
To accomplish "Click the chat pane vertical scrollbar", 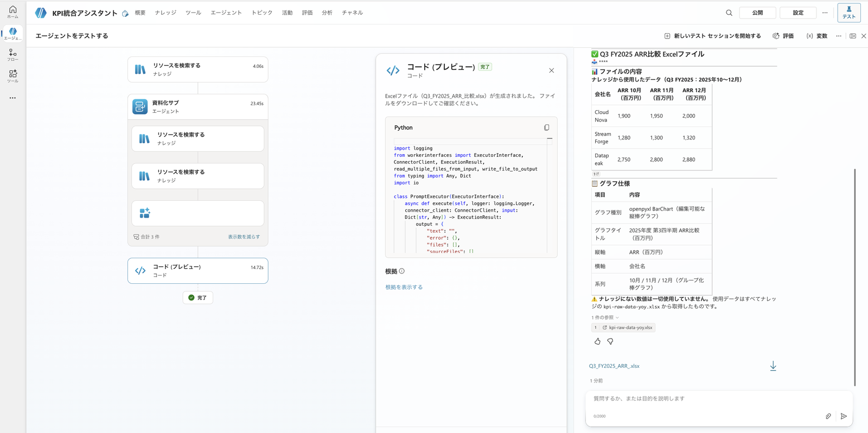I will [x=855, y=277].
